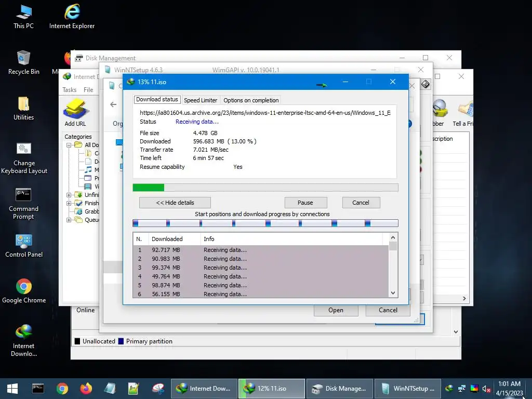
Task: Switch to Internet Download Manager taskbar window
Action: click(204, 389)
